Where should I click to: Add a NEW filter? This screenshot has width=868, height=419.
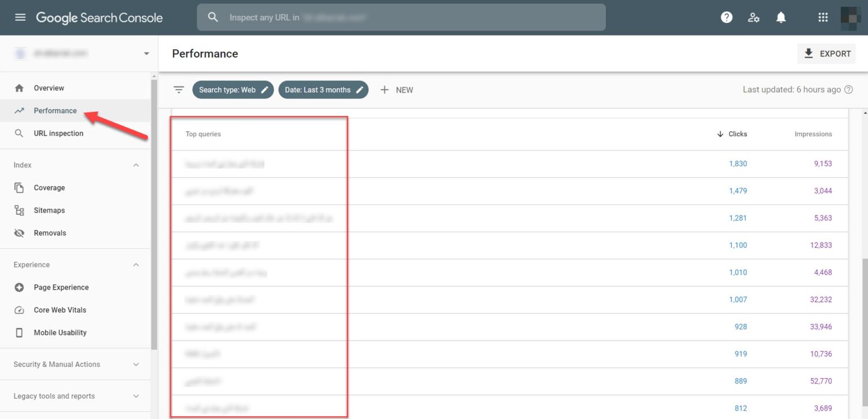pos(397,90)
